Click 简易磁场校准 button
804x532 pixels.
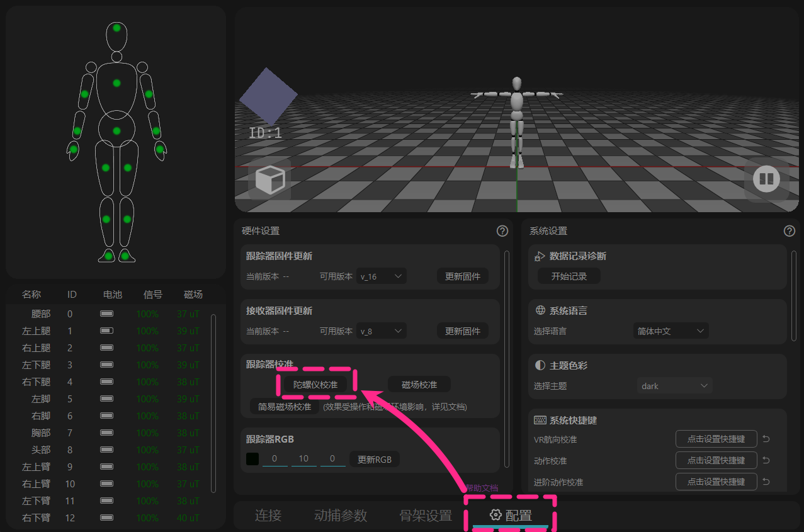285,406
